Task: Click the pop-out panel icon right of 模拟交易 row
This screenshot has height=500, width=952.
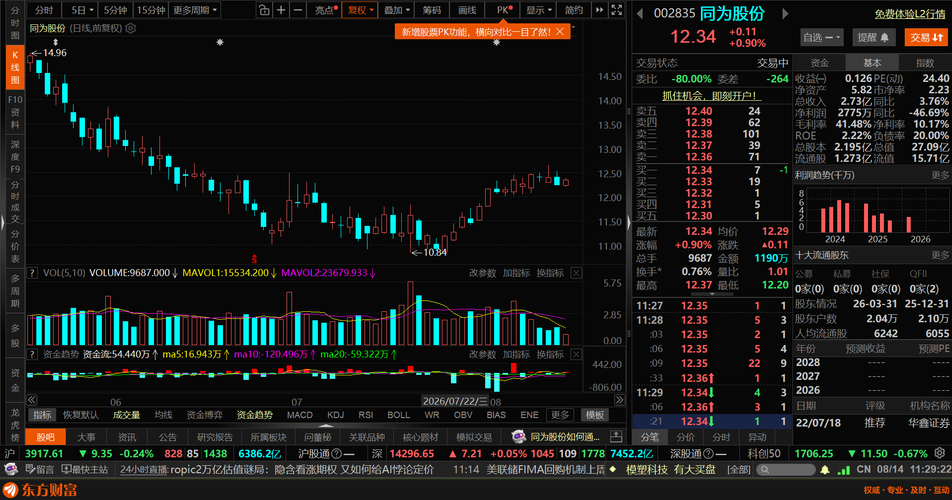Action: click(x=616, y=436)
